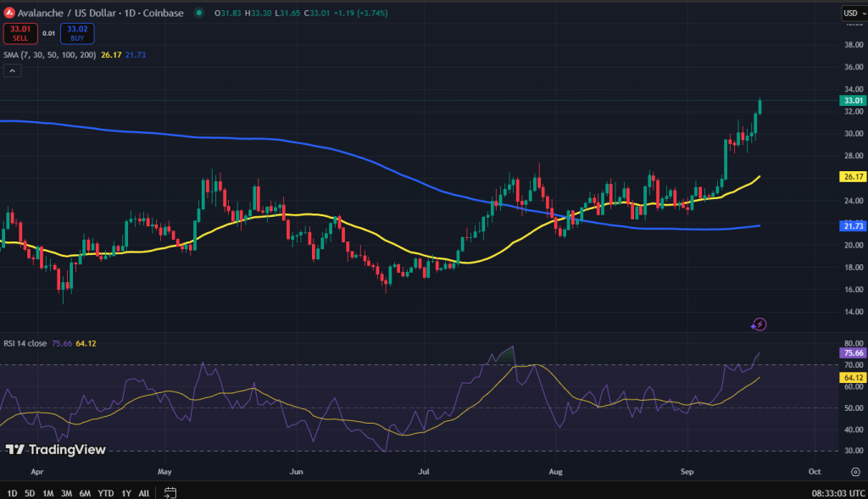The height and width of the screenshot is (499, 868).
Task: Click the green market status indicator
Action: 198,13
